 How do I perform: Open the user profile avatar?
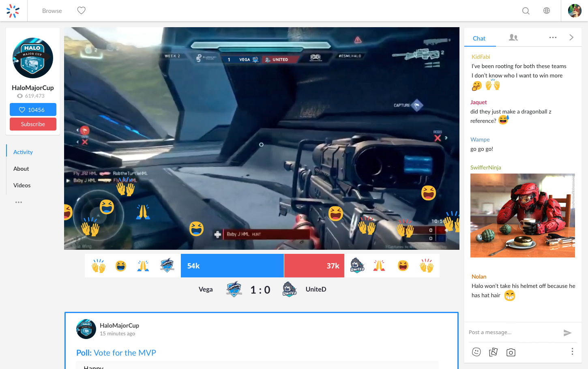[575, 11]
